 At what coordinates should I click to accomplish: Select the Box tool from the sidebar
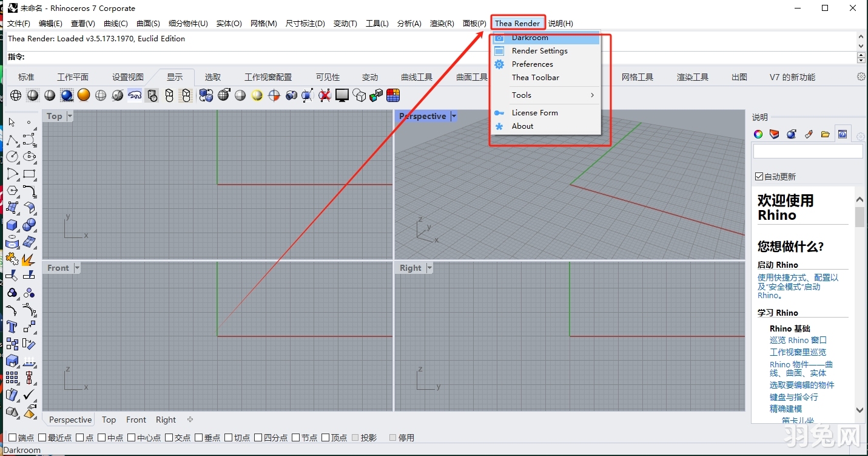12,225
